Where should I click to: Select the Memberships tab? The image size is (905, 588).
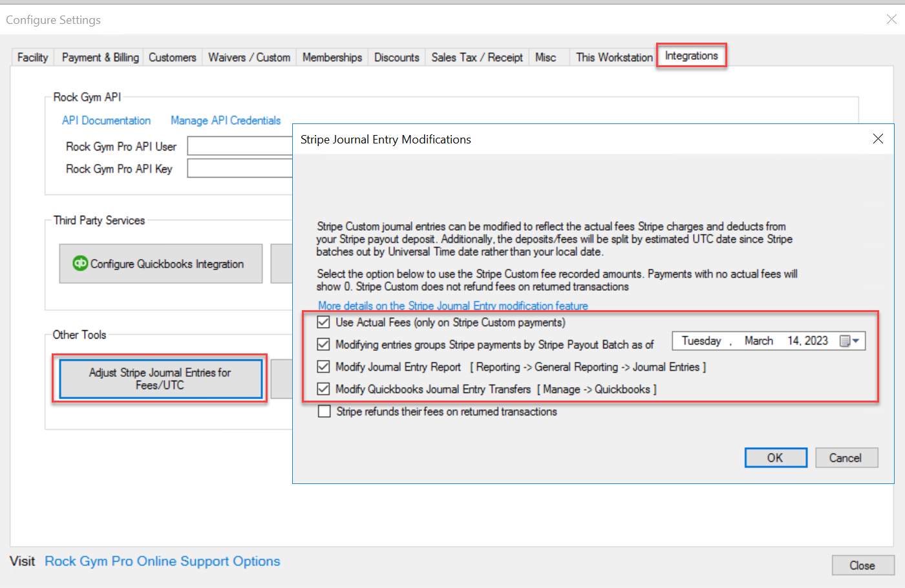click(x=332, y=58)
